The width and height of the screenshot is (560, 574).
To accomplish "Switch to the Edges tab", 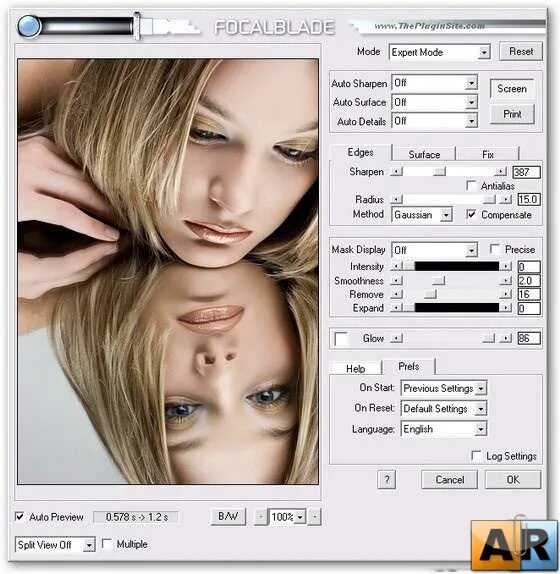I will tap(360, 153).
